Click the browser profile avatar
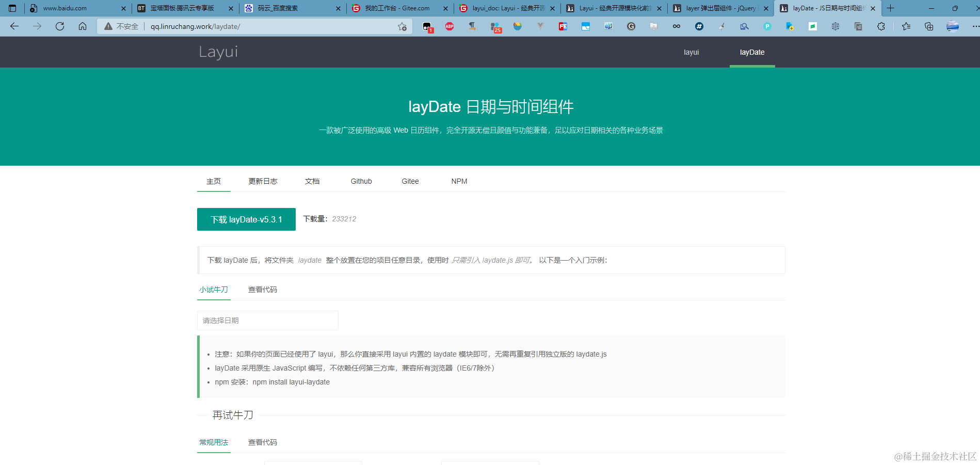 pos(951,26)
